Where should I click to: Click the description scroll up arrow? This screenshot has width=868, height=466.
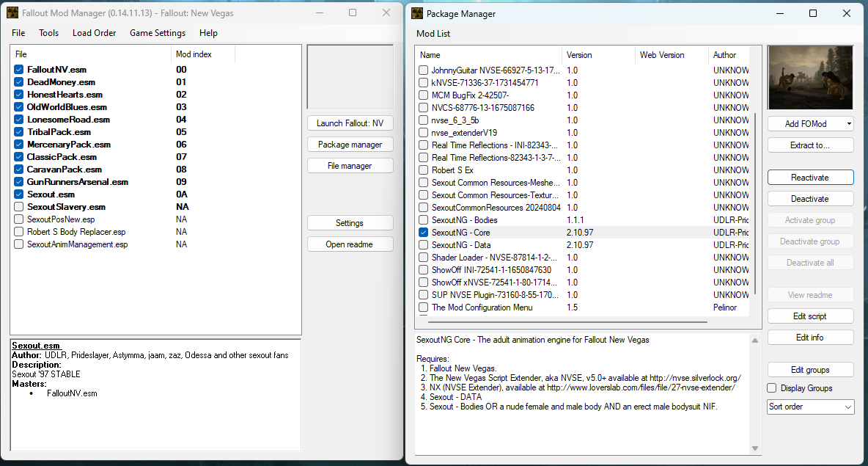[x=754, y=341]
